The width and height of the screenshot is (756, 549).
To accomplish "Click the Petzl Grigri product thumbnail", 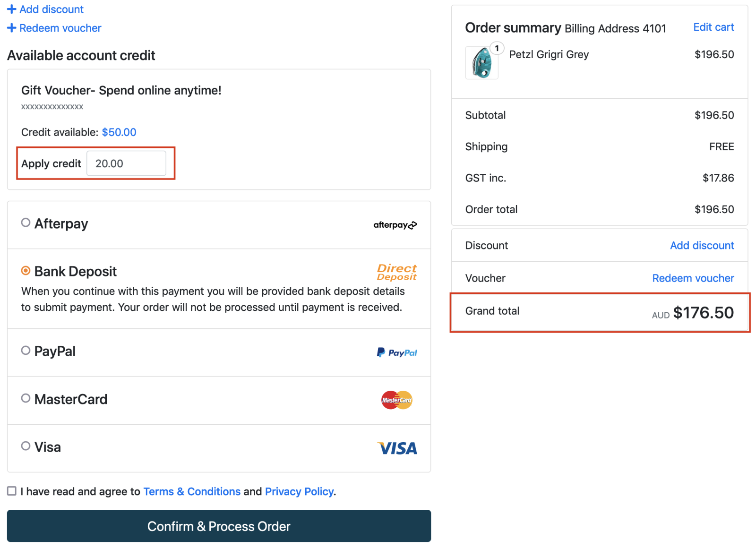I will coord(481,63).
